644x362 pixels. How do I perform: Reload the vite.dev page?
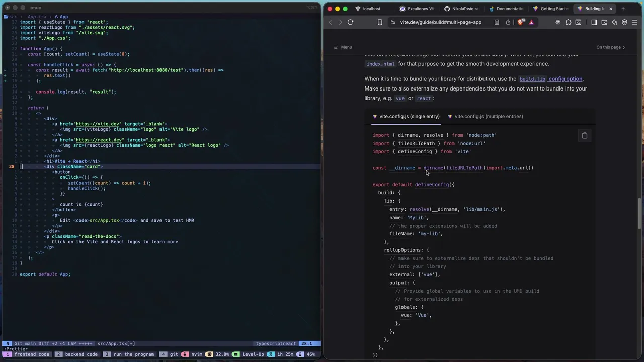tap(351, 22)
